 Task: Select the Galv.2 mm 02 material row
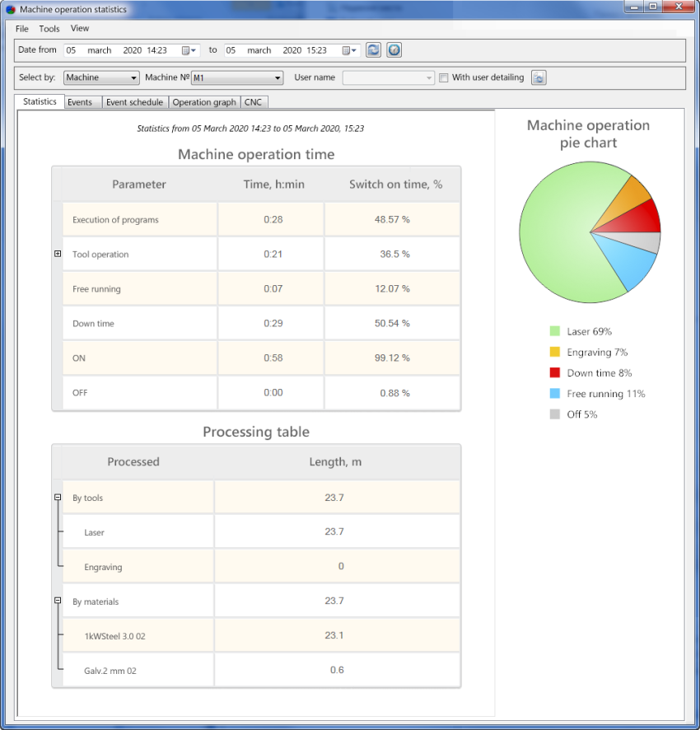(261, 670)
